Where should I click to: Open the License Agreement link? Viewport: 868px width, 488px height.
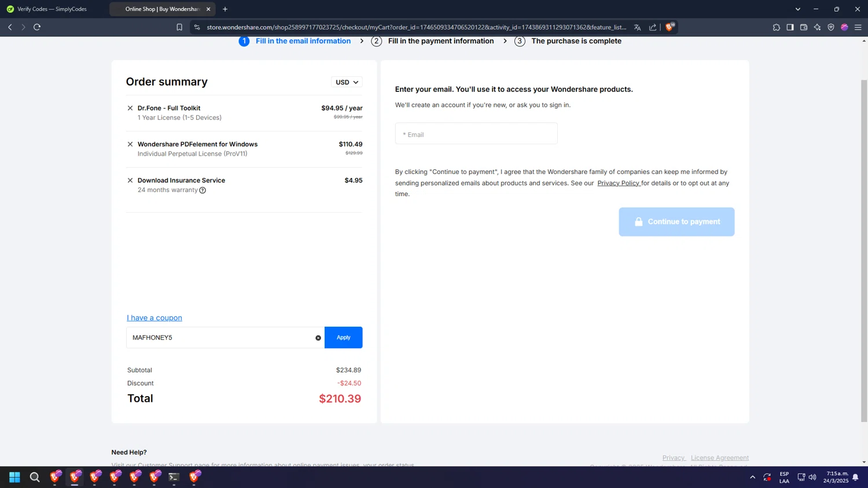click(x=720, y=458)
